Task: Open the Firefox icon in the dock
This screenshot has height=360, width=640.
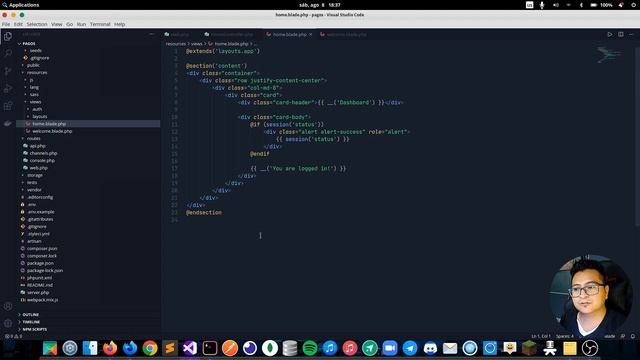Action: coord(110,348)
